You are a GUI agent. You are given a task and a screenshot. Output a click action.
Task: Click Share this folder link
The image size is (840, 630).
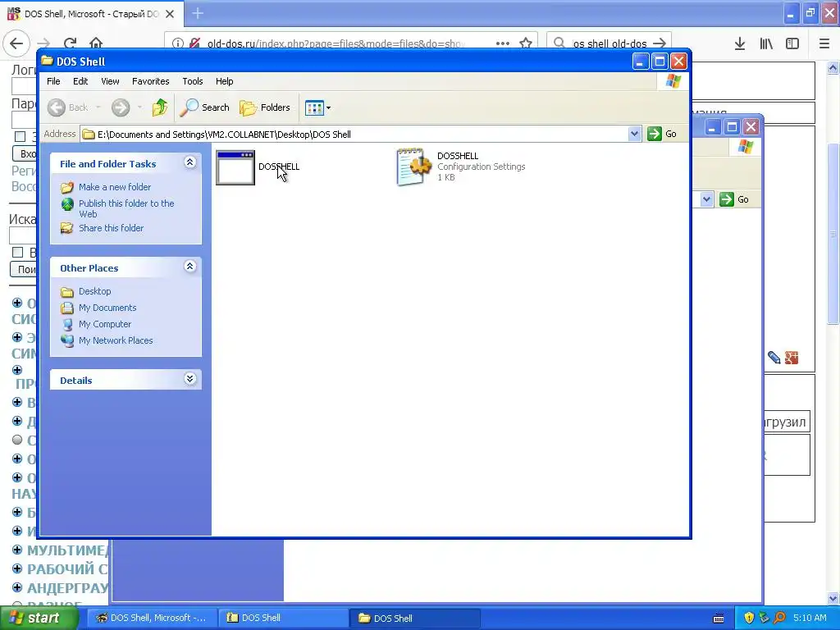click(111, 228)
